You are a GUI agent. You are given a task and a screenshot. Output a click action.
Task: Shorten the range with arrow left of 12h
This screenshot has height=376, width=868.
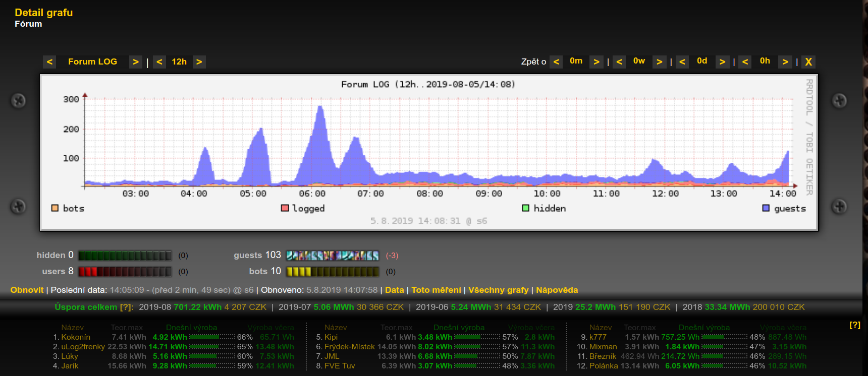[x=159, y=62]
